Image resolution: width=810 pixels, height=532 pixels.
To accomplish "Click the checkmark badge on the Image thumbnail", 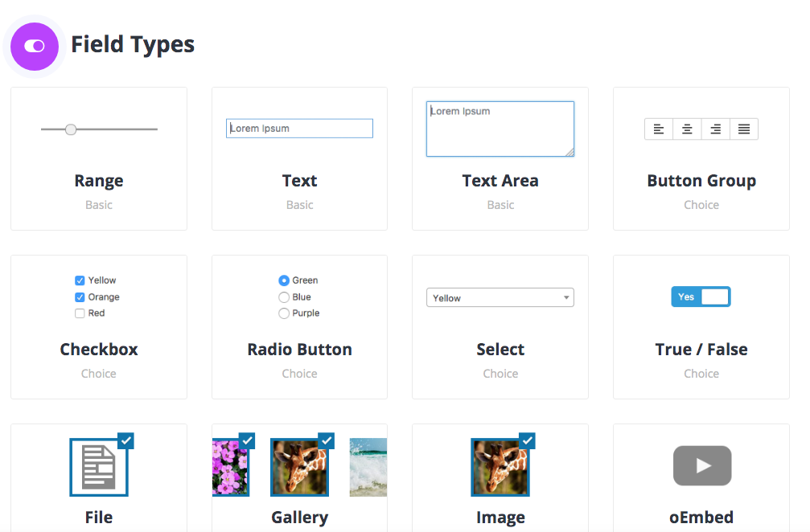I will pyautogui.click(x=527, y=440).
